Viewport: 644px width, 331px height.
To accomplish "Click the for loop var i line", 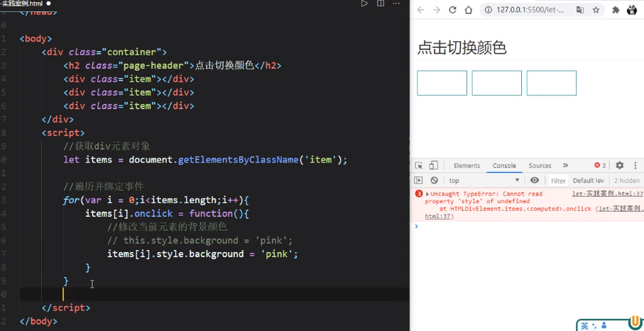I will (156, 200).
